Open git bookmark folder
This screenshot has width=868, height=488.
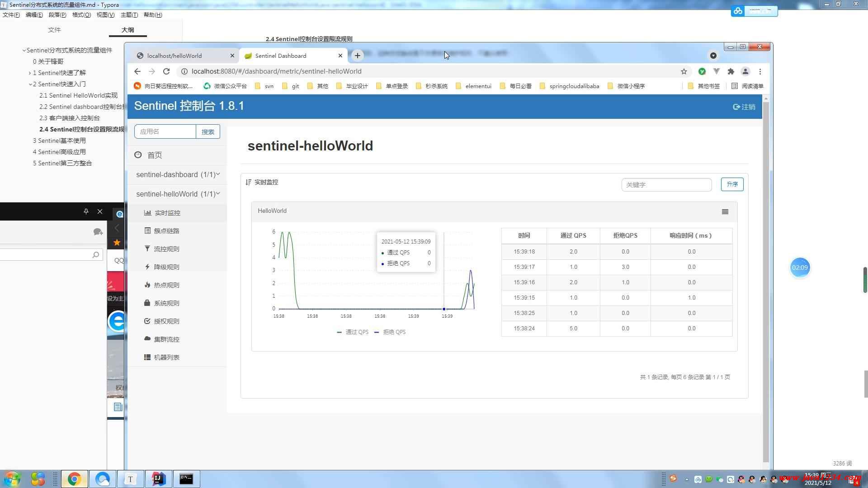pos(290,86)
